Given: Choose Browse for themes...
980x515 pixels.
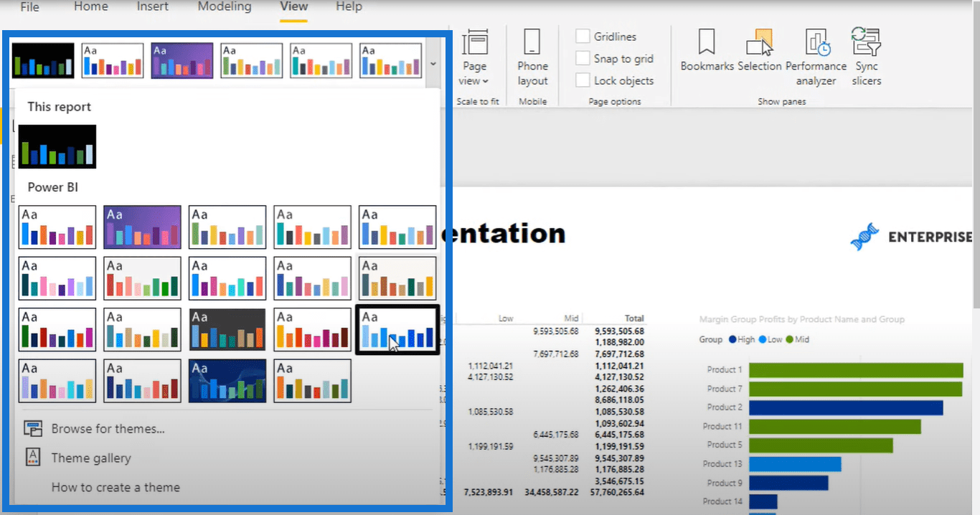Looking at the screenshot, I should click(108, 429).
